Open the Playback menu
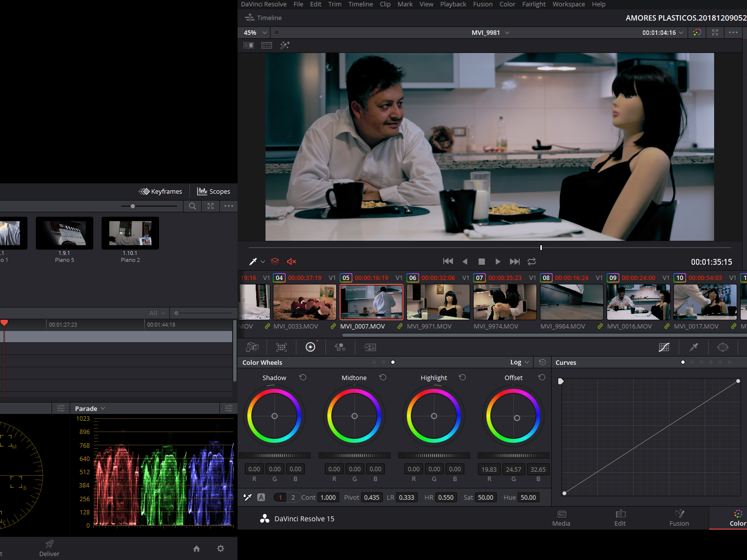This screenshot has height=560, width=747. [x=453, y=4]
